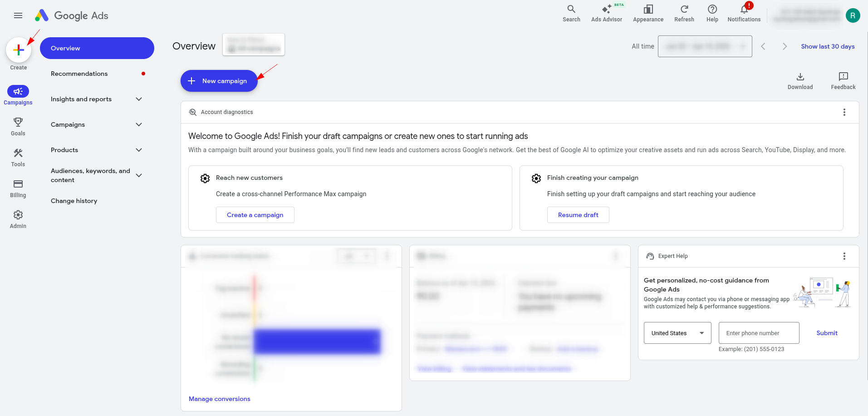Click the Reach new customers gear icon
868x416 pixels.
coord(205,178)
